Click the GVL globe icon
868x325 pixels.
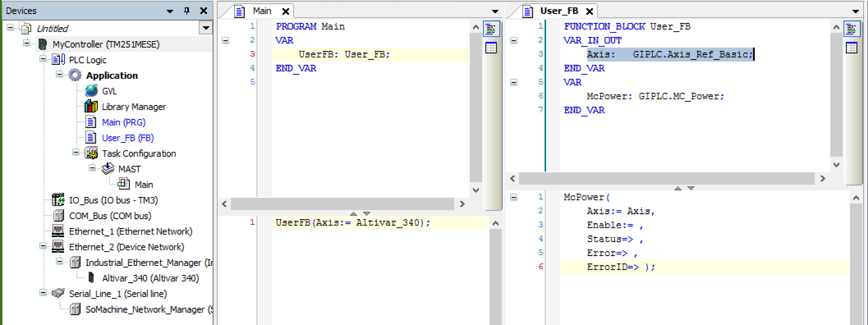click(91, 91)
